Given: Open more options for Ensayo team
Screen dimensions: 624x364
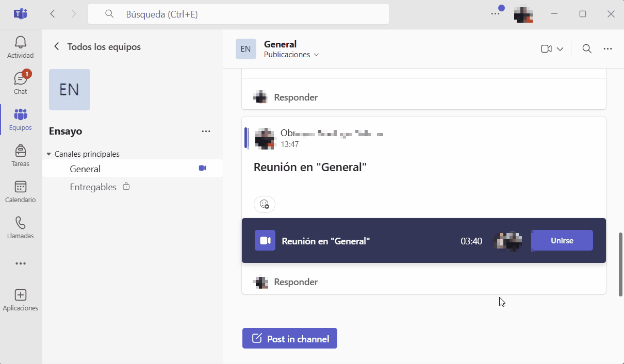Looking at the screenshot, I should point(206,131).
